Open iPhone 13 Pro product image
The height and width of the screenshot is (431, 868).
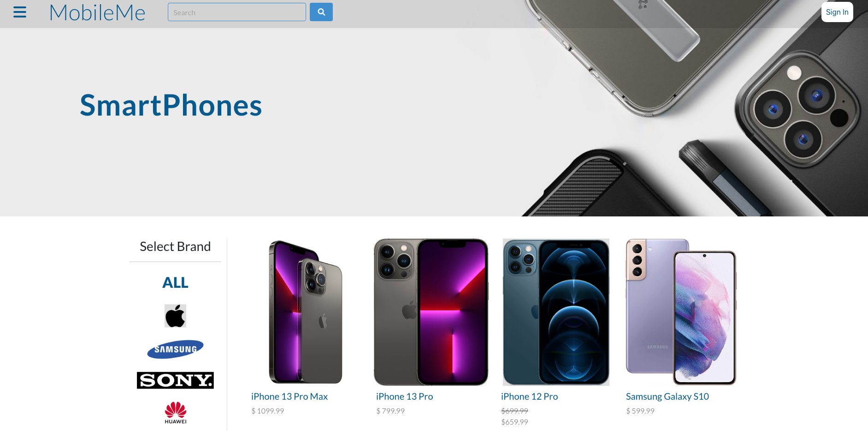431,312
